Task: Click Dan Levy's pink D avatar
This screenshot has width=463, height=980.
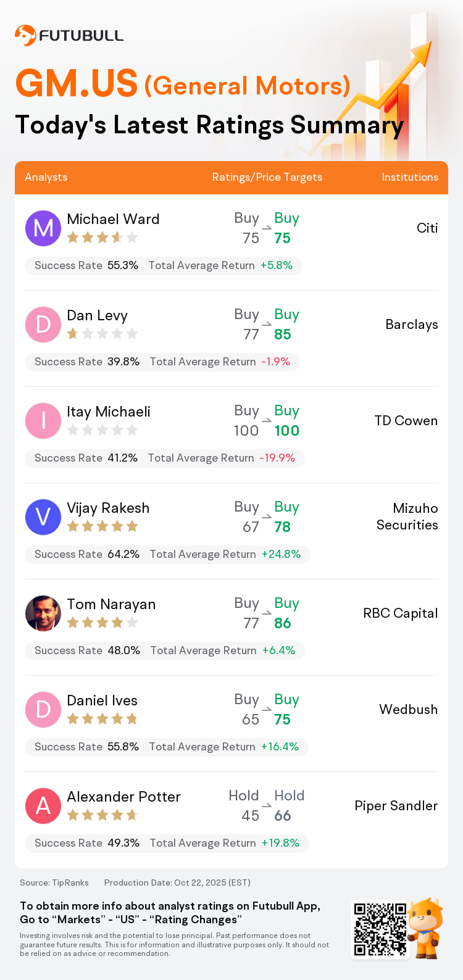Action: tap(43, 324)
